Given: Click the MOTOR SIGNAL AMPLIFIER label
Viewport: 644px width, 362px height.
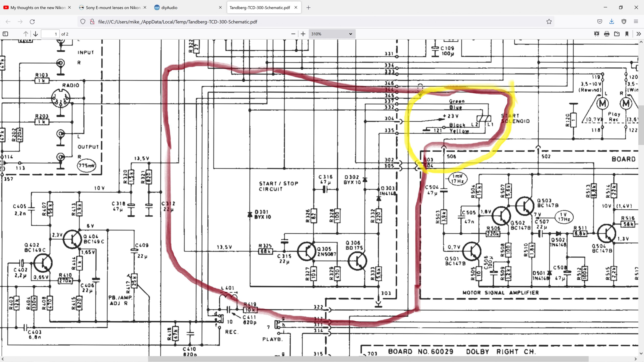Looking at the screenshot, I should [x=501, y=293].
